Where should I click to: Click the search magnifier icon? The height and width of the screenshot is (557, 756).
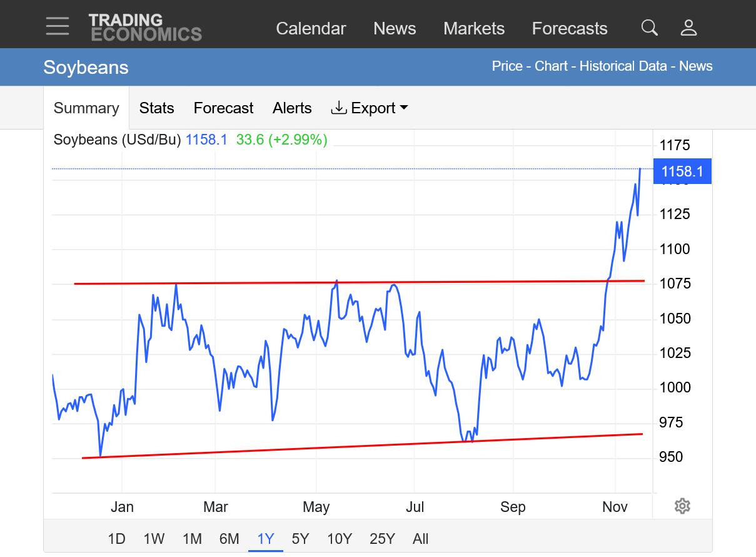[x=650, y=28]
